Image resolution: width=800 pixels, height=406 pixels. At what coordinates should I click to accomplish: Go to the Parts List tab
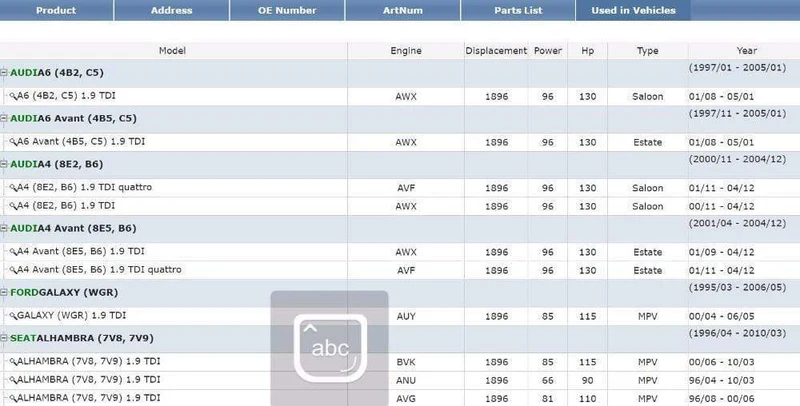pyautogui.click(x=518, y=10)
